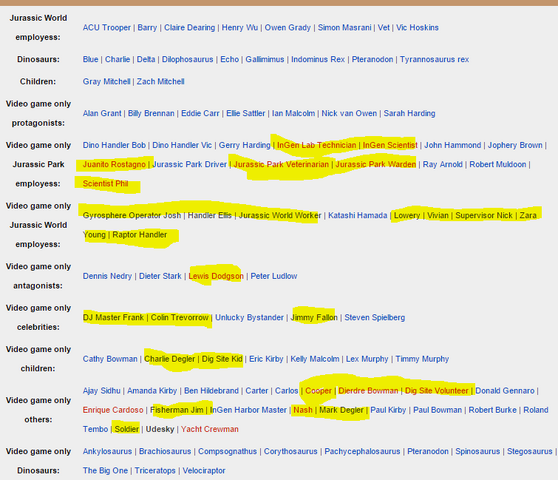Click the Robert Muldoon link
Viewport: 558px width, 480px height.
click(x=498, y=164)
